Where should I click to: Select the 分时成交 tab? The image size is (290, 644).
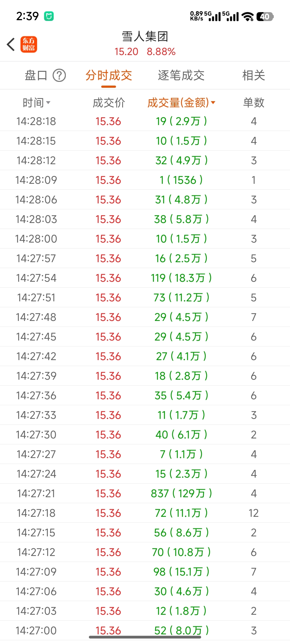[x=109, y=75]
